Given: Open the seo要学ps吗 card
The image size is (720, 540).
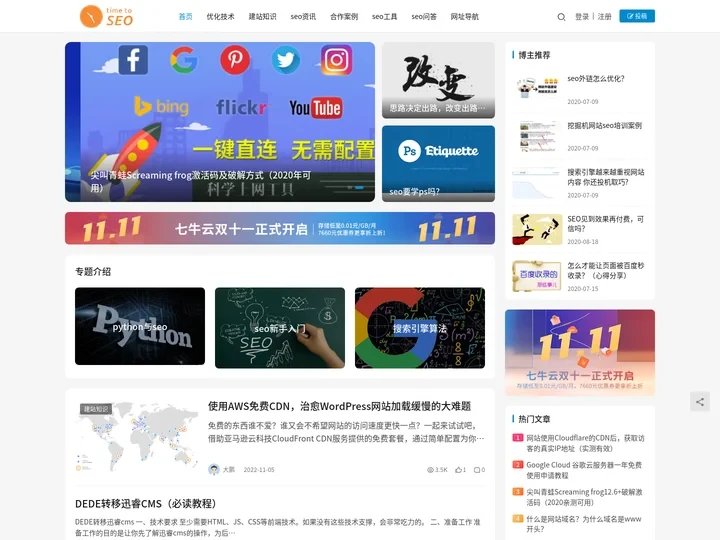Looking at the screenshot, I should coord(439,163).
